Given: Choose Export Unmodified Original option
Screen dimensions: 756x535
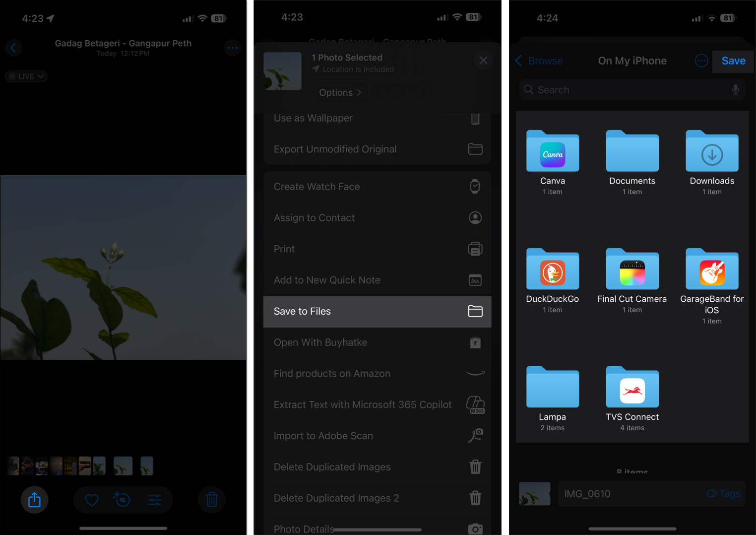Looking at the screenshot, I should coord(335,149).
